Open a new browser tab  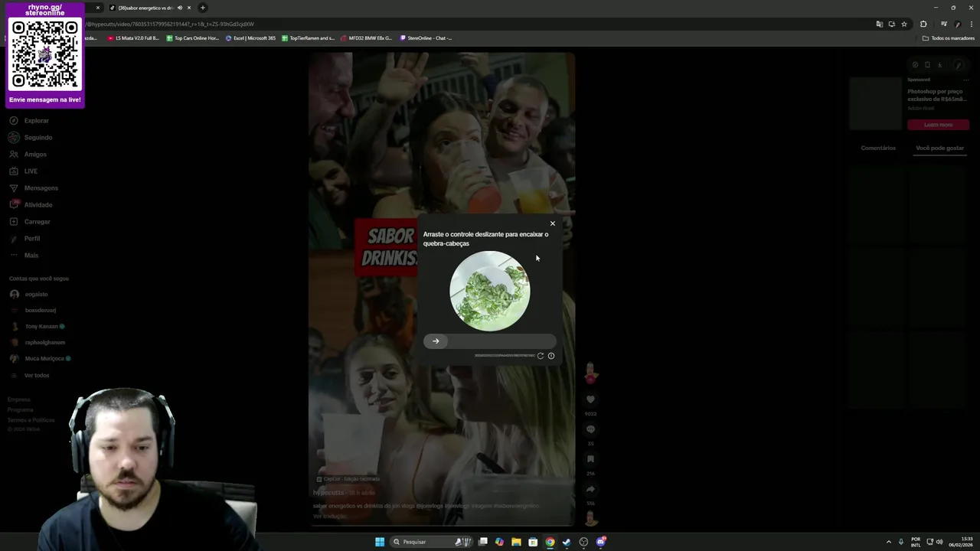click(x=203, y=8)
